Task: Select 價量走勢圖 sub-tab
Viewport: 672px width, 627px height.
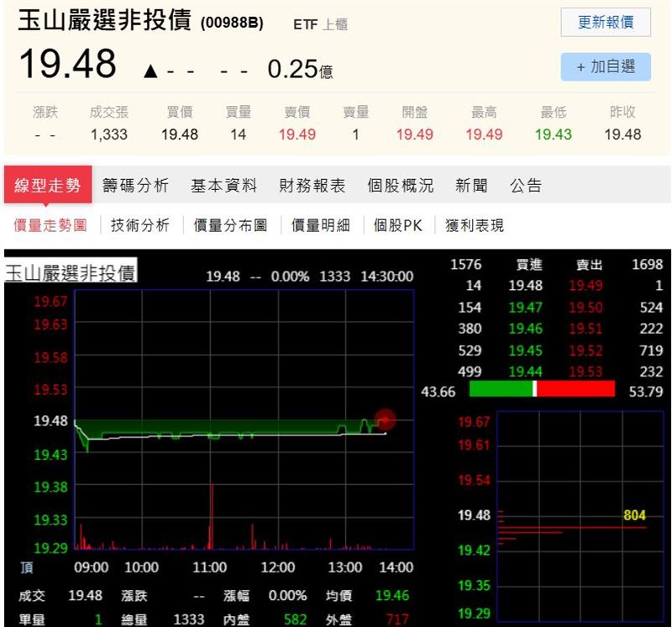Action: [50, 224]
